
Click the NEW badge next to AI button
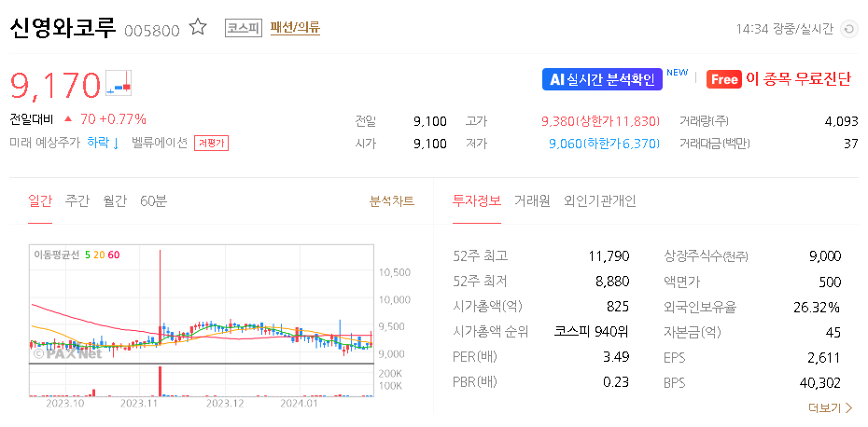[x=677, y=72]
